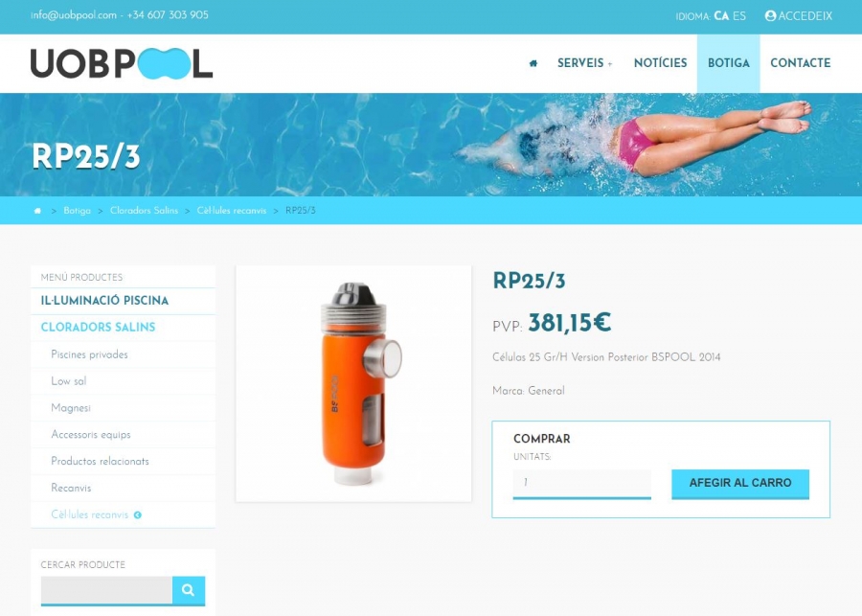Click the arrow icon next to Cèl·lules recanvis
This screenshot has width=862, height=616.
click(x=137, y=514)
